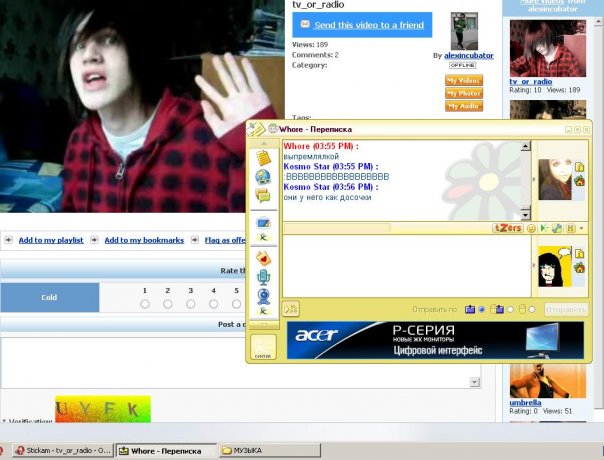This screenshot has width=604, height=460.
Task: Select rating 1 radio button
Action: click(145, 304)
